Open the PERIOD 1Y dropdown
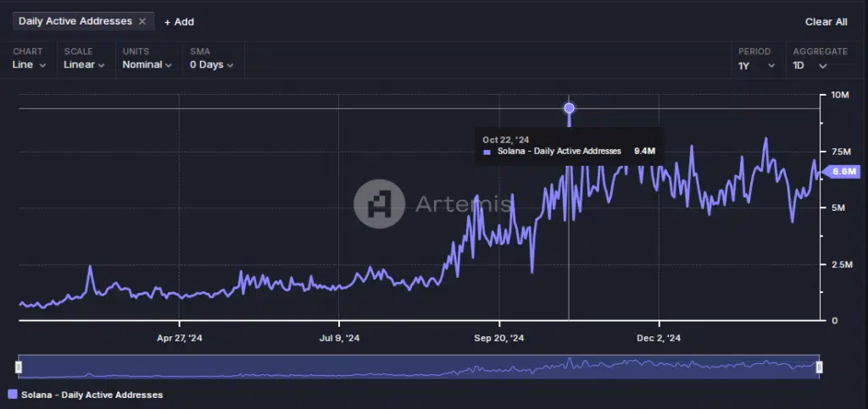The width and height of the screenshot is (868, 409). point(756,65)
